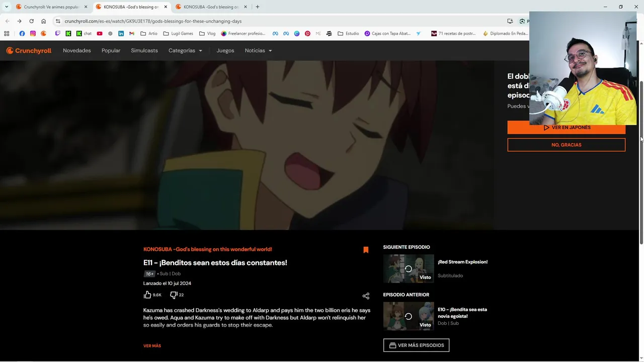Click the NO, GRACIAS button
This screenshot has height=362, width=644.
tap(566, 145)
